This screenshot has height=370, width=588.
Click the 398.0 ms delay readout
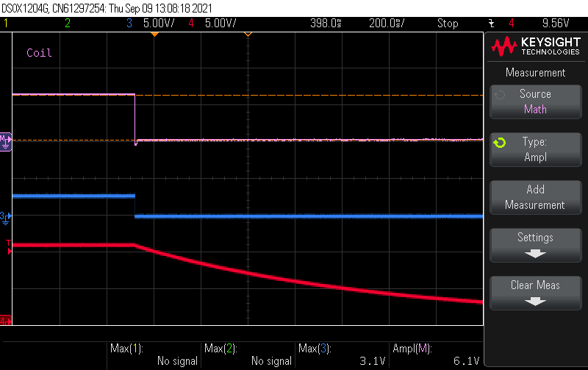tap(326, 24)
